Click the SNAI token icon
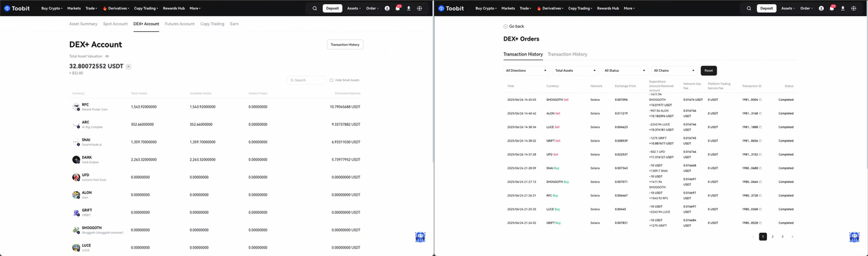The width and height of the screenshot is (868, 256). pyautogui.click(x=76, y=142)
